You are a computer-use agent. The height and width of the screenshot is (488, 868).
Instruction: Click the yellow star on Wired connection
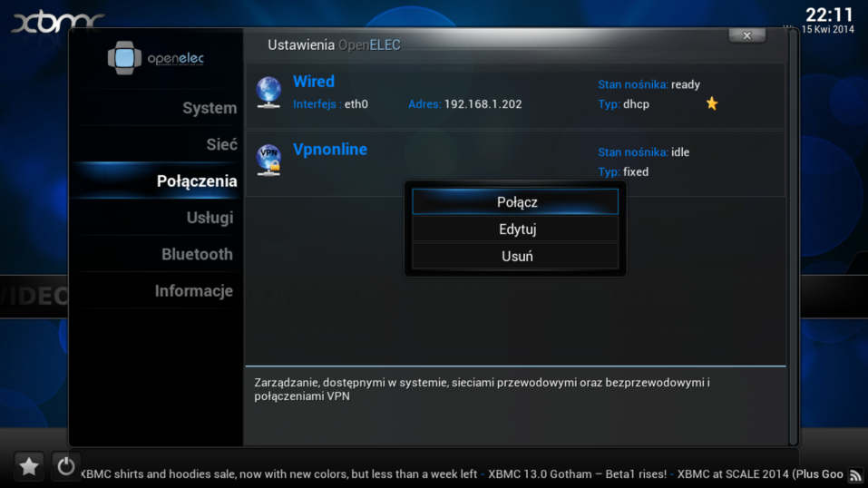pyautogui.click(x=712, y=103)
